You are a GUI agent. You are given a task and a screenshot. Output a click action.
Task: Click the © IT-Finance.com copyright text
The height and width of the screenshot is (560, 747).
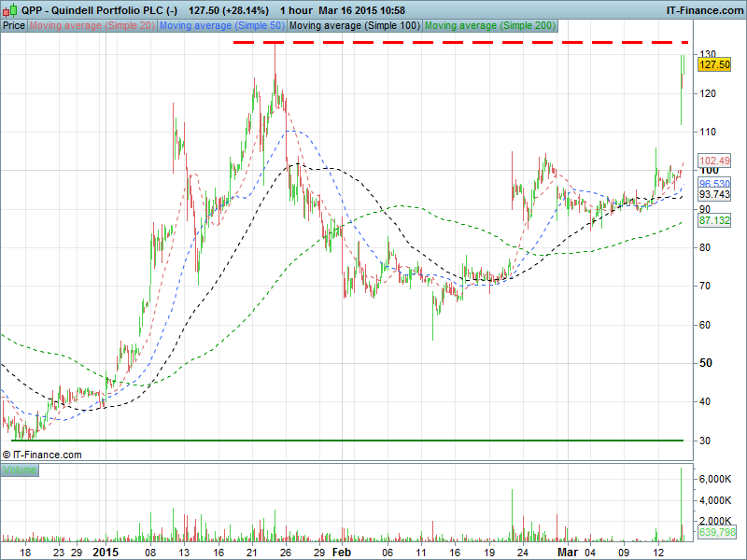click(x=42, y=455)
